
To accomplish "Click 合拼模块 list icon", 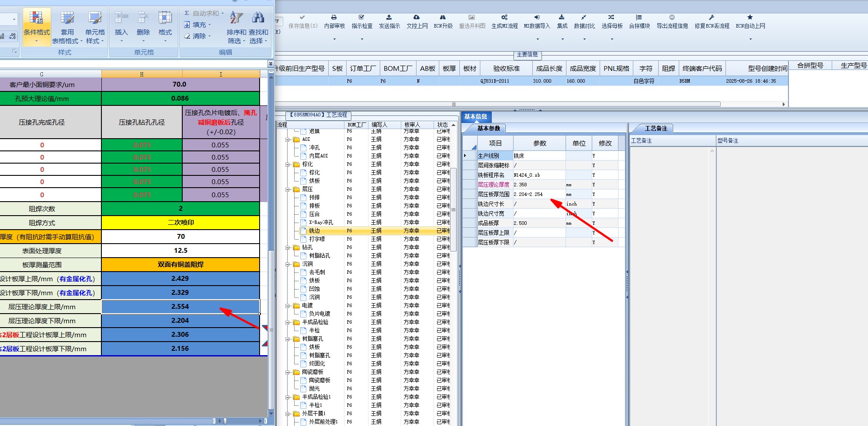I will [639, 17].
